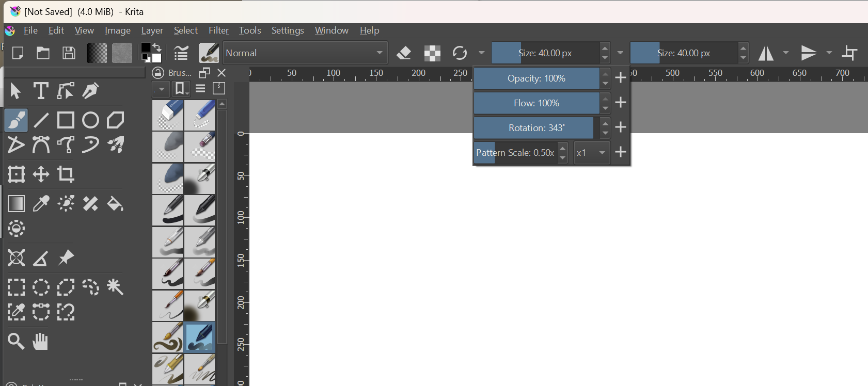
Task: Adjust the Opacity 100% slider
Action: tap(536, 78)
